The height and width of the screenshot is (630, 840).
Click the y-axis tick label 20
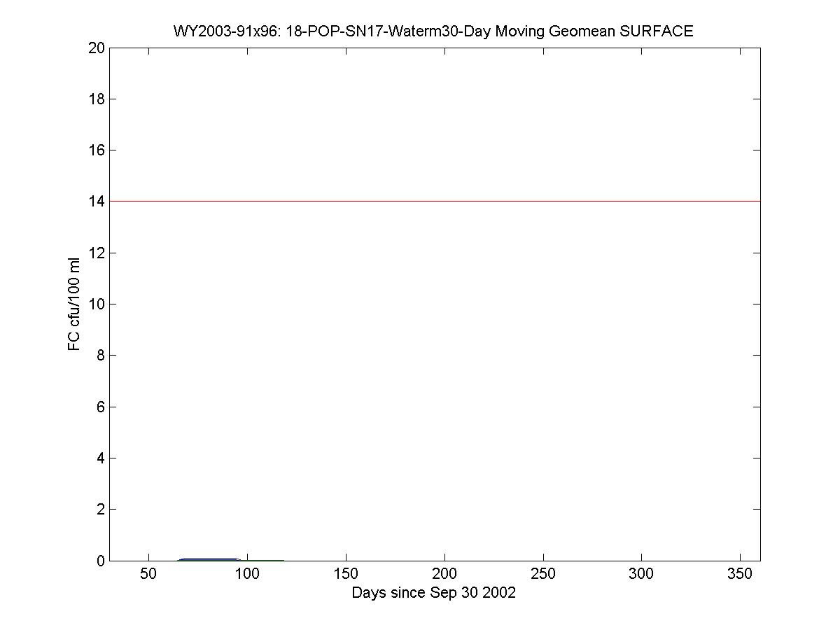[97, 48]
